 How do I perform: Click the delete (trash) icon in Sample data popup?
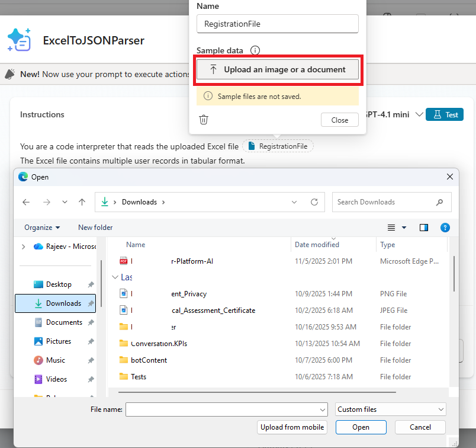(204, 119)
